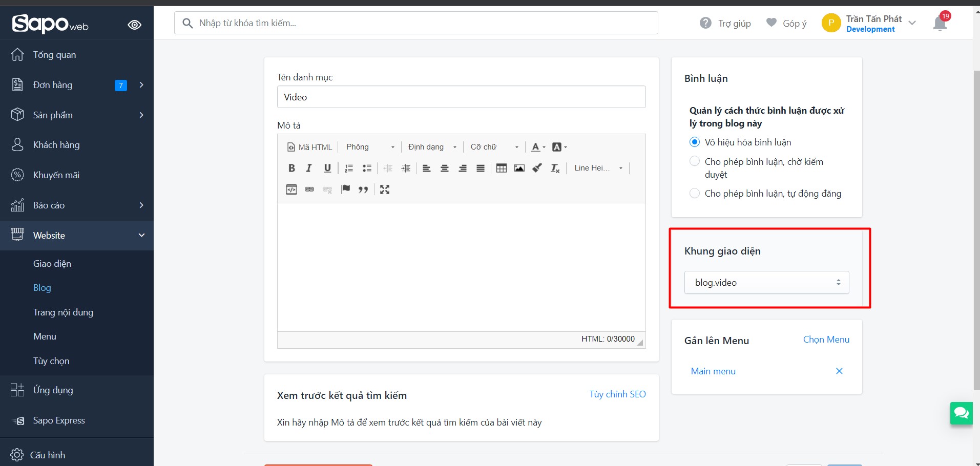Viewport: 980px width, 466px height.
Task: Decrease indent in the description editor
Action: click(x=388, y=168)
